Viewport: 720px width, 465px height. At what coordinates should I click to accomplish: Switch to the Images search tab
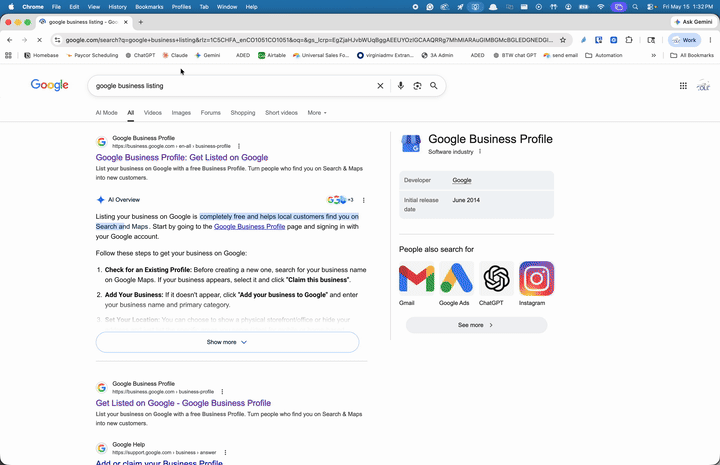(181, 112)
